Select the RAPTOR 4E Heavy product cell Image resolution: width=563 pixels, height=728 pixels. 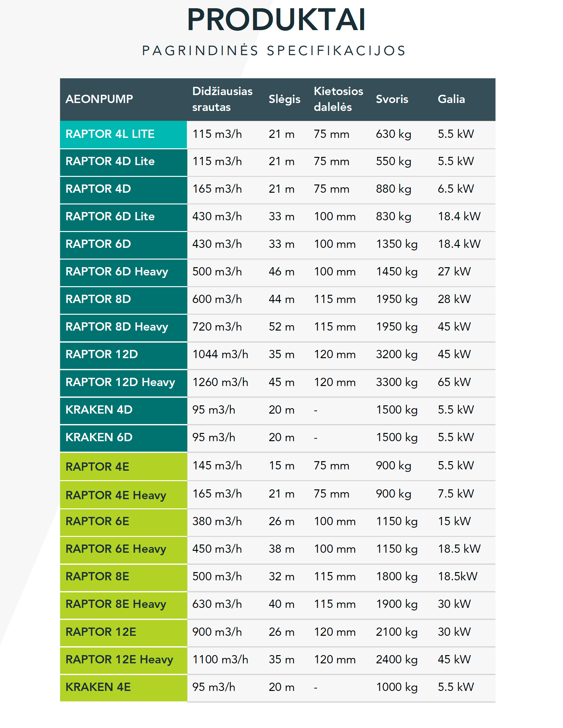click(123, 495)
